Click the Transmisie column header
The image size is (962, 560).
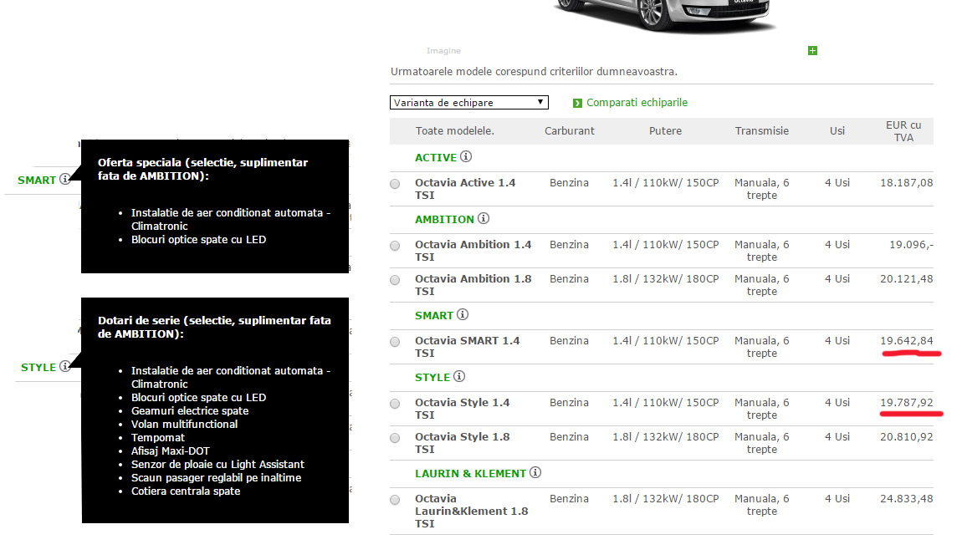762,131
